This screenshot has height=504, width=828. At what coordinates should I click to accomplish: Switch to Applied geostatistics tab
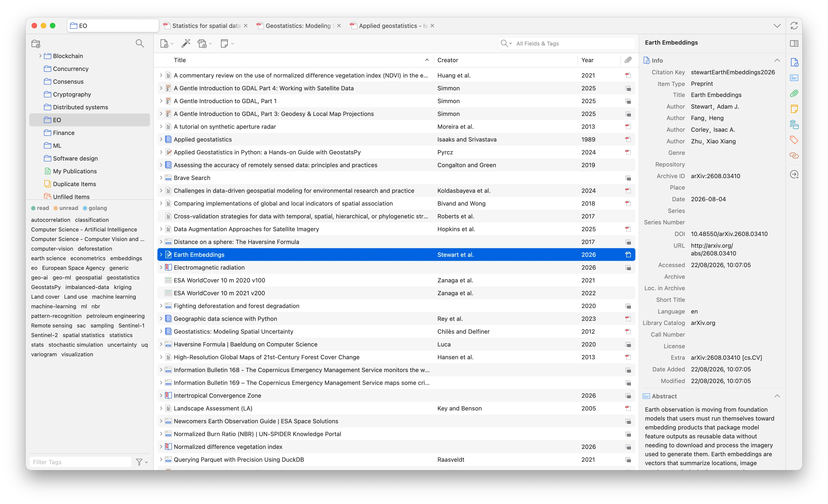[x=393, y=26]
